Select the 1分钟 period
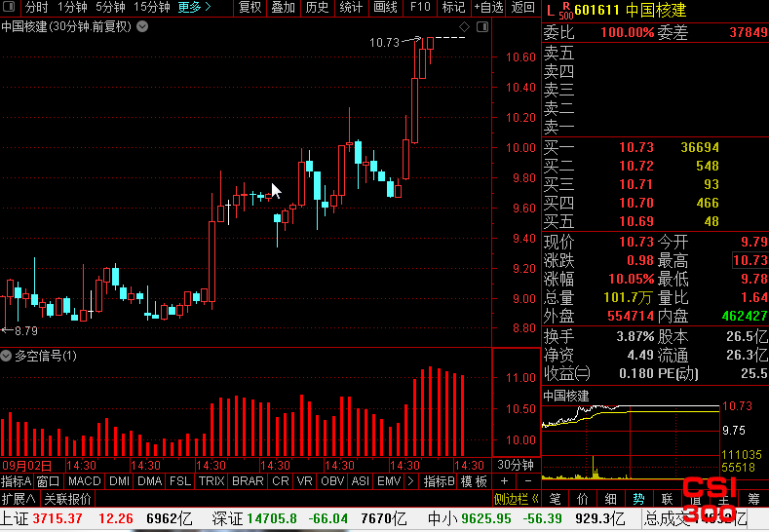Image resolution: width=769 pixels, height=532 pixels. pos(72,7)
